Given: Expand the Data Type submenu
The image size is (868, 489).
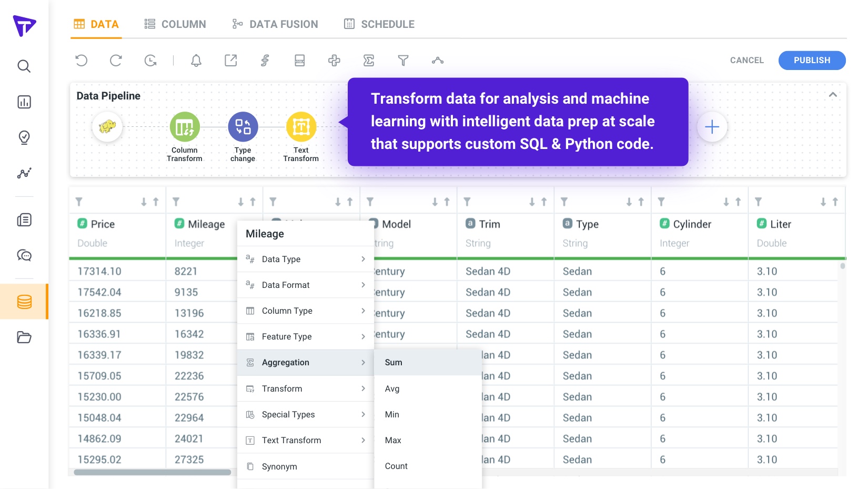Looking at the screenshot, I should point(305,259).
